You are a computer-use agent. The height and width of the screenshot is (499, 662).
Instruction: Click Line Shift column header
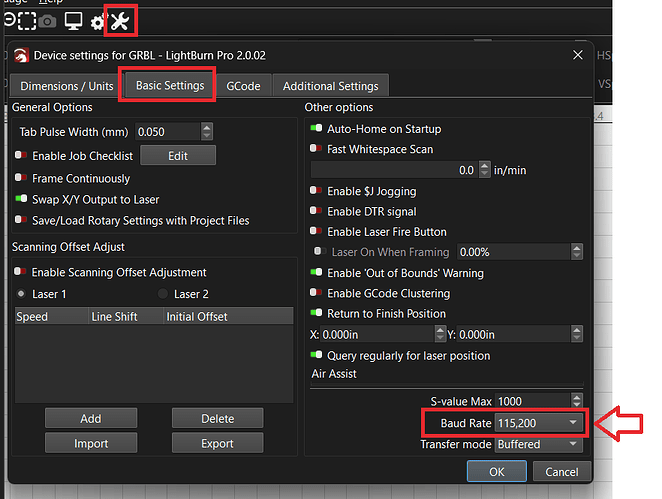coord(126,316)
